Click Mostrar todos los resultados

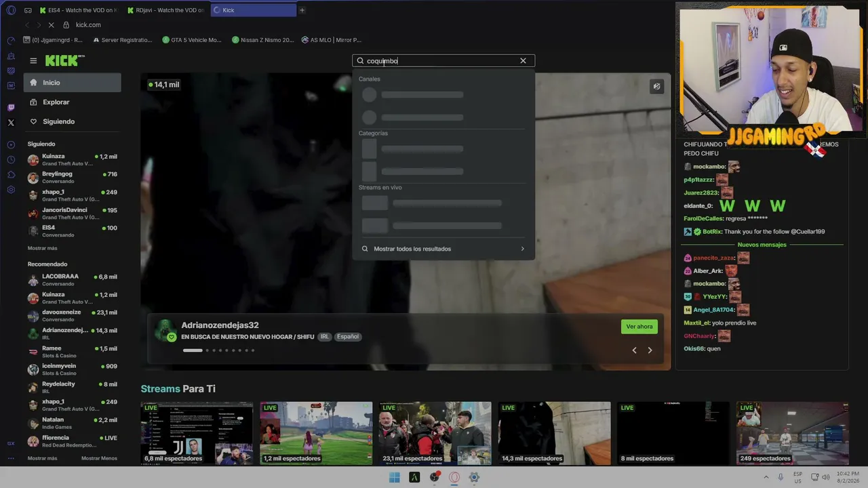tap(443, 249)
